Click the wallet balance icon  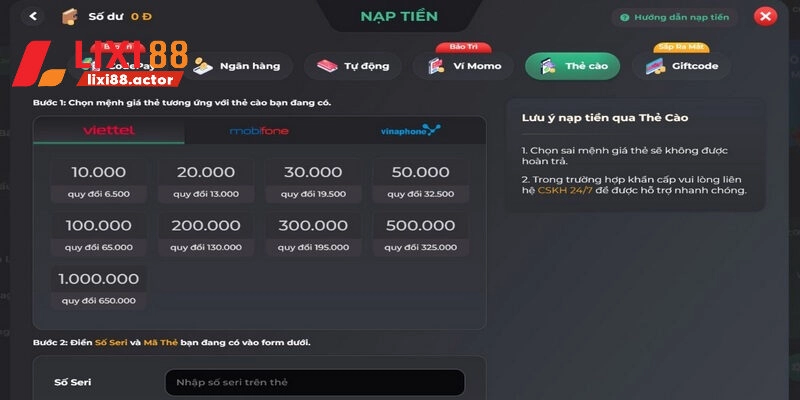(70, 17)
